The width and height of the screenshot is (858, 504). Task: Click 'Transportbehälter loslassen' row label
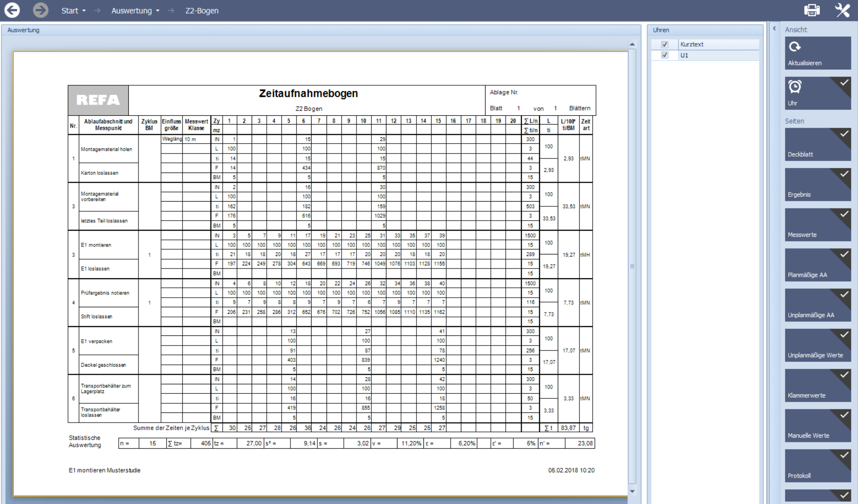pos(100,412)
